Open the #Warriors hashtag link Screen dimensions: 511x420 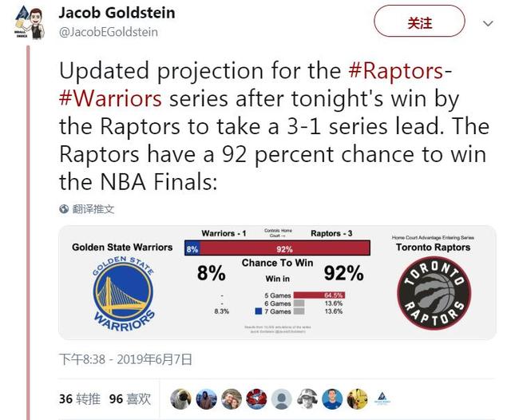[x=110, y=98]
